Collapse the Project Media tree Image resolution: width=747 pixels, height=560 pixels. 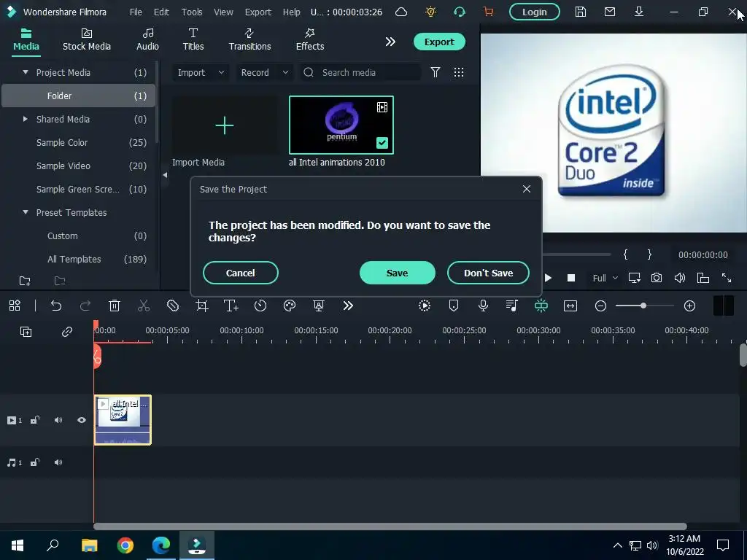(x=26, y=72)
